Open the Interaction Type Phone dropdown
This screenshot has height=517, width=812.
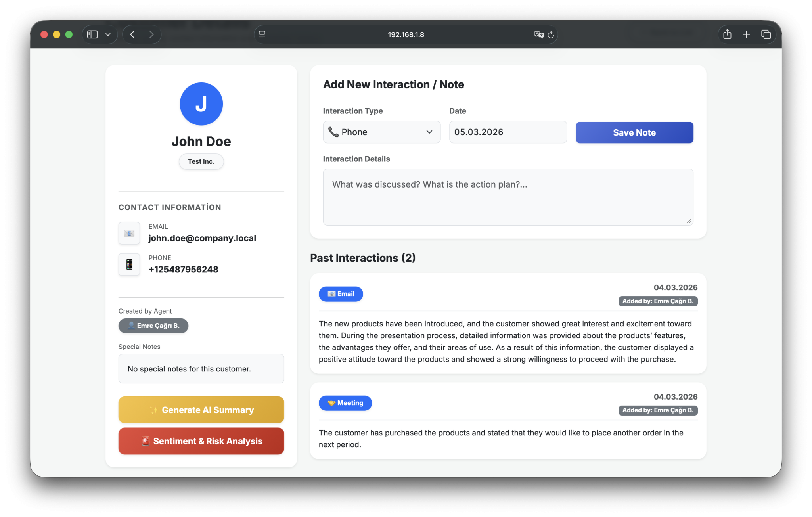381,132
